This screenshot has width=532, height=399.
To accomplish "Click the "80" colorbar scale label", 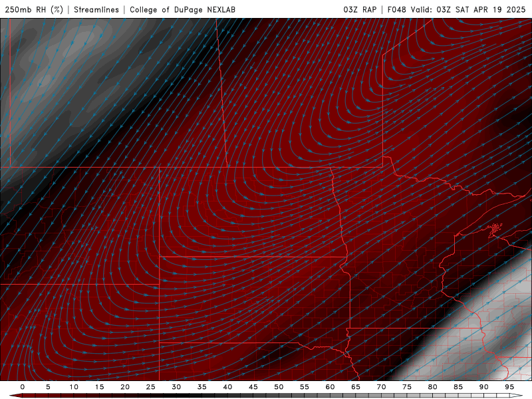I will tap(432, 387).
